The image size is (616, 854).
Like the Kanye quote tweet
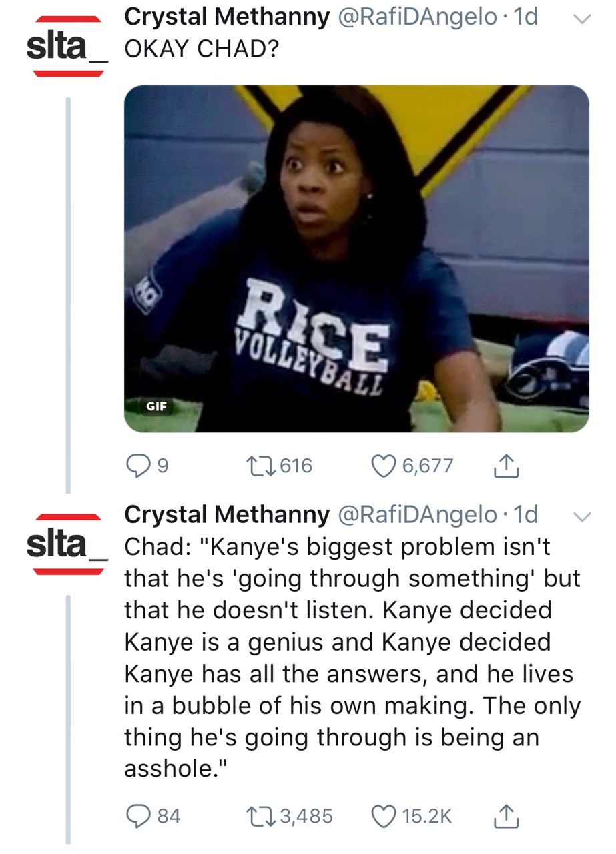pyautogui.click(x=383, y=815)
